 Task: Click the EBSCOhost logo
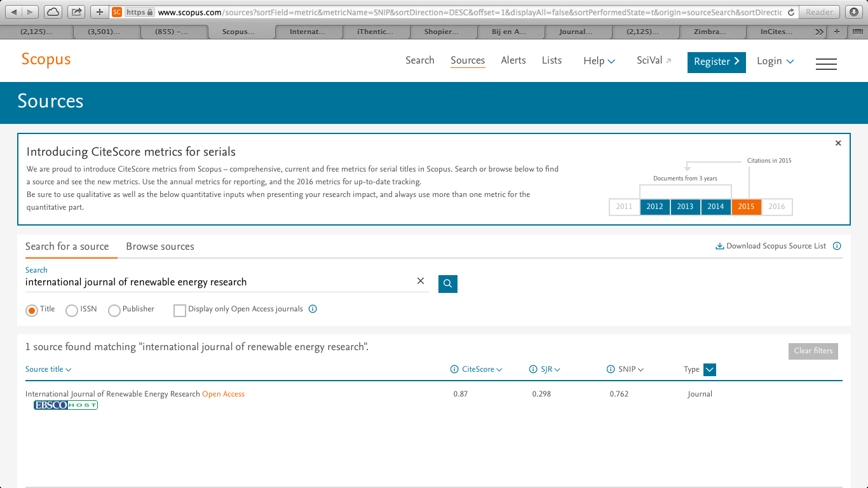pyautogui.click(x=65, y=405)
